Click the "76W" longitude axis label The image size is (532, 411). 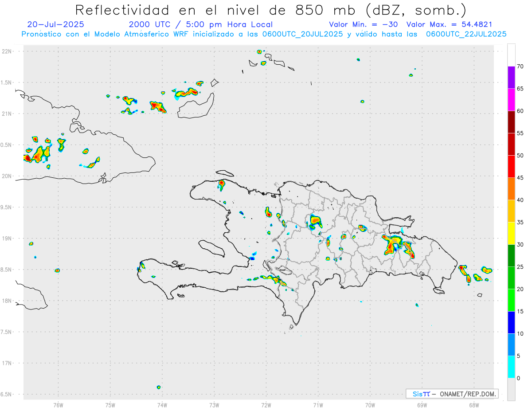(x=58, y=405)
